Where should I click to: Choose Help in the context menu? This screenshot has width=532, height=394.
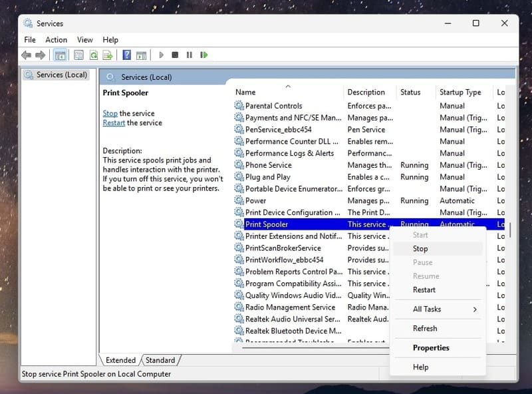pos(438,367)
